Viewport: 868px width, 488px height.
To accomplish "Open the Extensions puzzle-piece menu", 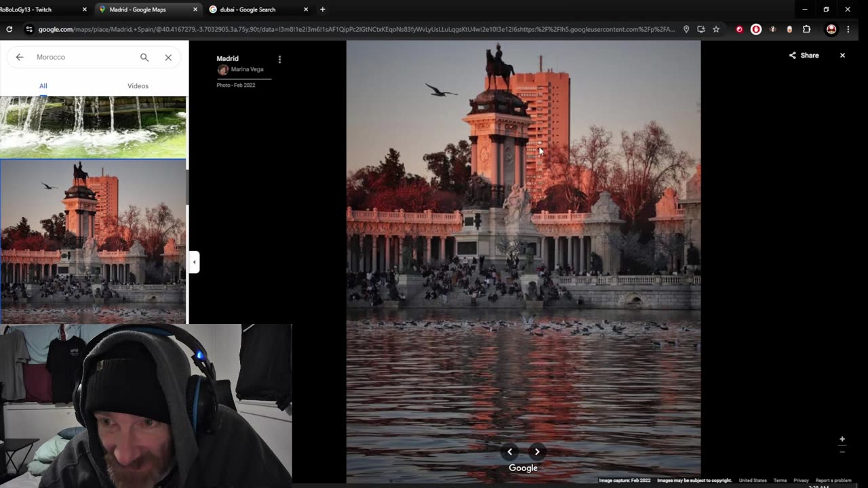I will pos(806,29).
